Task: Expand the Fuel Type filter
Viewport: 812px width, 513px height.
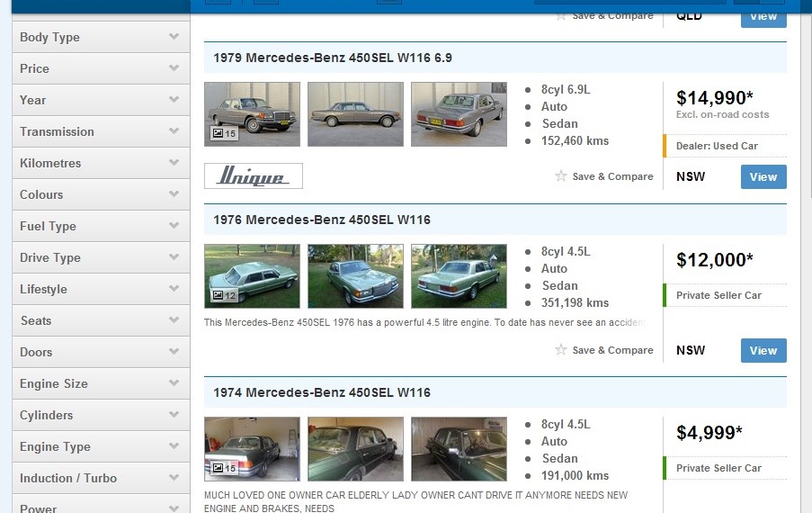Action: (x=101, y=226)
